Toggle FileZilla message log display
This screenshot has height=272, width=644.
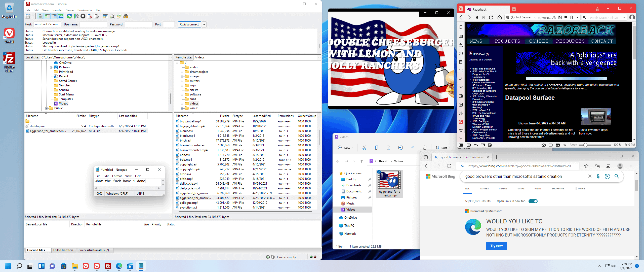point(40,16)
